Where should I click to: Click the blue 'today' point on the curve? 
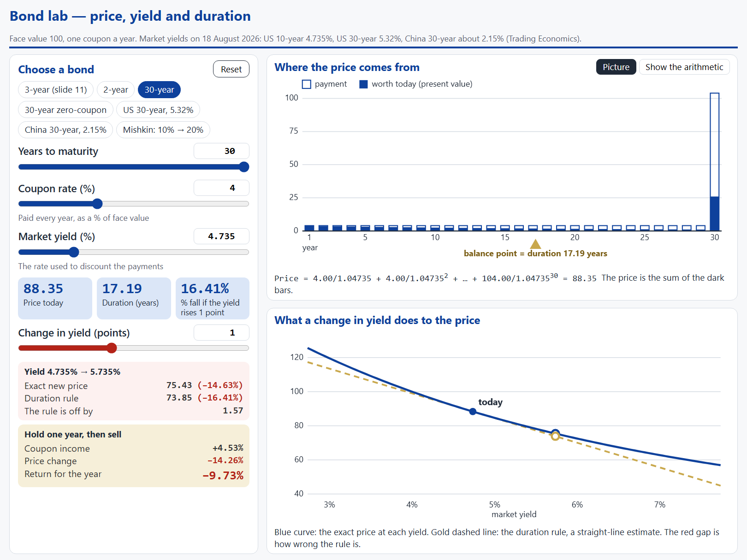point(473,412)
